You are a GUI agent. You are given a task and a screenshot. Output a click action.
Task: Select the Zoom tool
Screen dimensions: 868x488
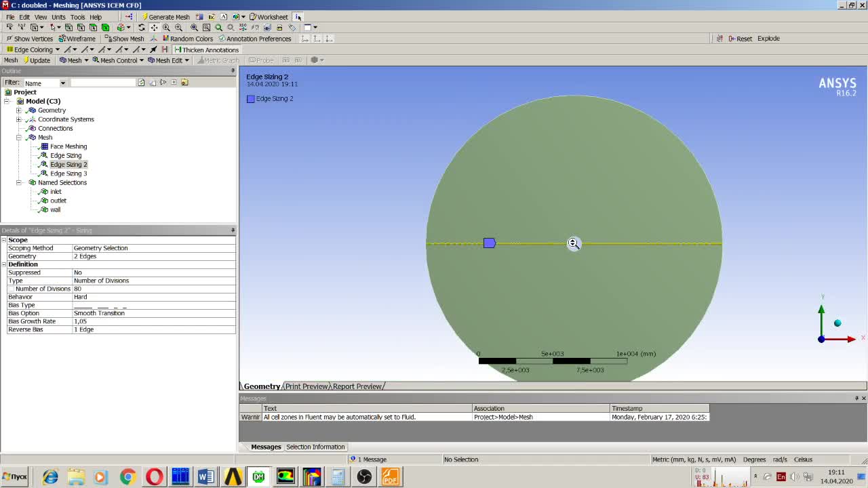[x=166, y=28]
